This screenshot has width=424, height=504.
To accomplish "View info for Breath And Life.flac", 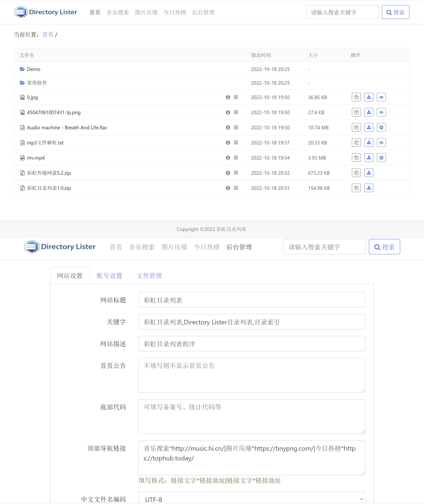I will point(228,127).
